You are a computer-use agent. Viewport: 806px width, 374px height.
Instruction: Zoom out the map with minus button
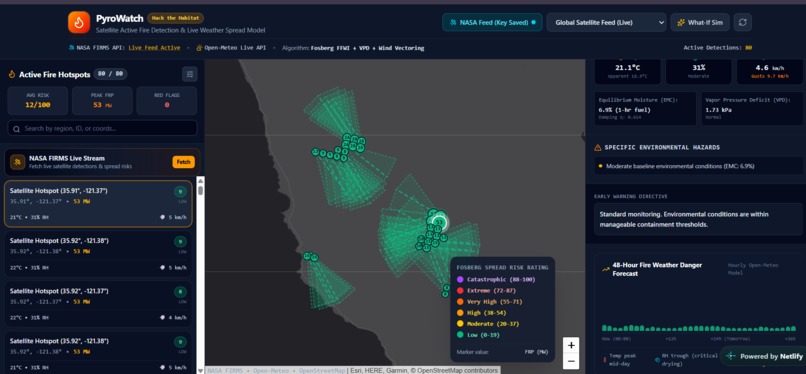point(571,361)
